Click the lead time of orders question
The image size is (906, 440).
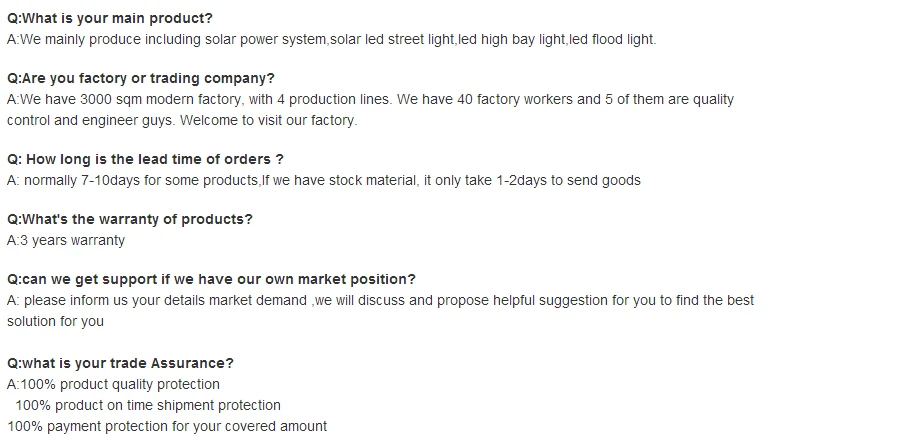tap(145, 159)
